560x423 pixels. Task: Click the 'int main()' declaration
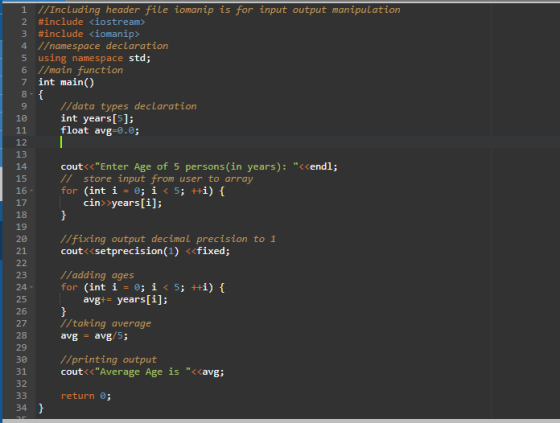[66, 82]
